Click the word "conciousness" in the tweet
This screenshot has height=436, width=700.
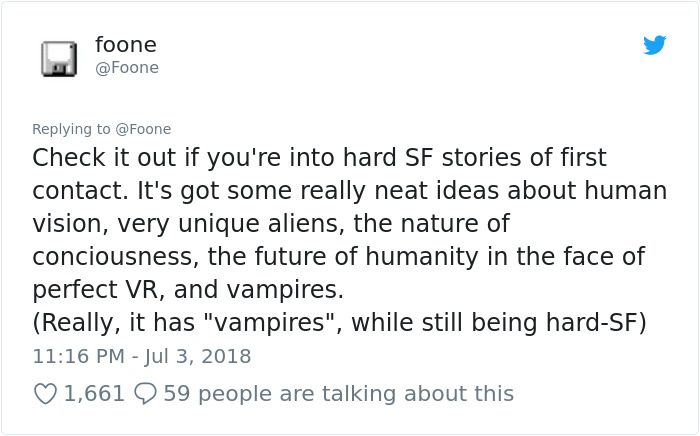(113, 256)
